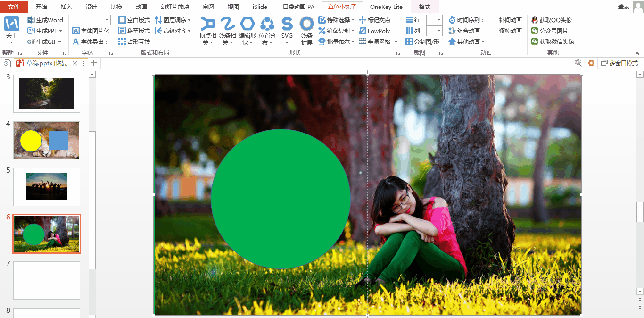Screen dimensions: 644x318
Task: Open the 字体 group dialog launcher
Action: point(111,53)
